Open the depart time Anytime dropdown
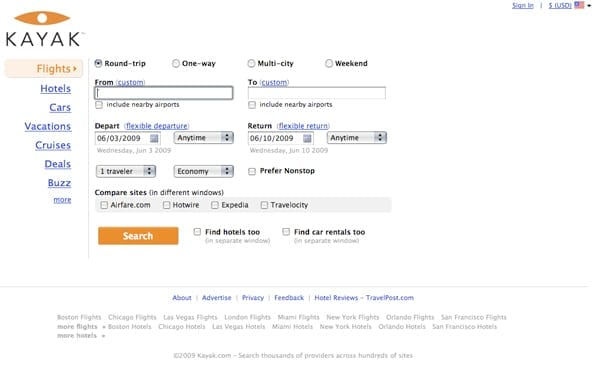Screen dimensions: 600x369 point(204,138)
